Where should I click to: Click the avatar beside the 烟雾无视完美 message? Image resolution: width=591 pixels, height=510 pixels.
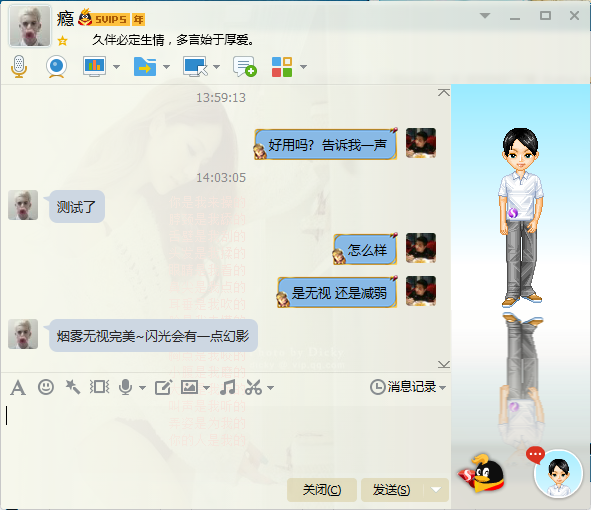tap(23, 334)
